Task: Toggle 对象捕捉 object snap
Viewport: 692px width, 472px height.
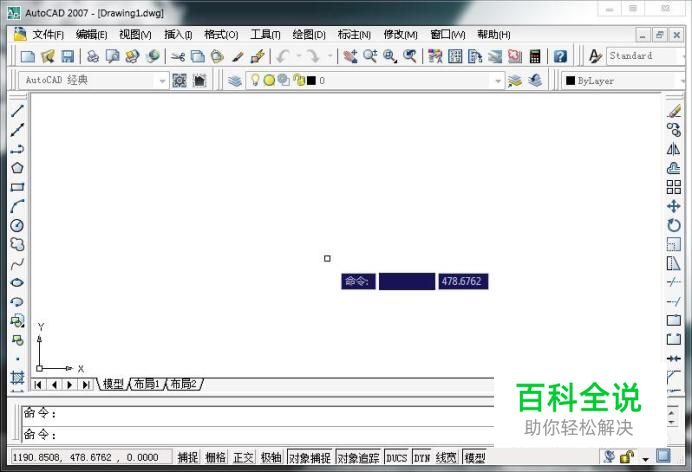Action: click(x=310, y=458)
